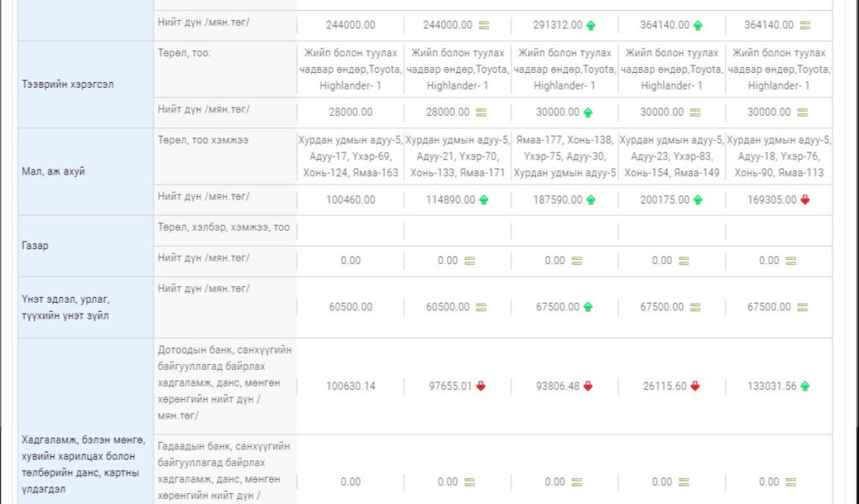Image resolution: width=859 pixels, height=504 pixels.
Task: Click the green up arrow beside 133031.56
Action: 805,386
